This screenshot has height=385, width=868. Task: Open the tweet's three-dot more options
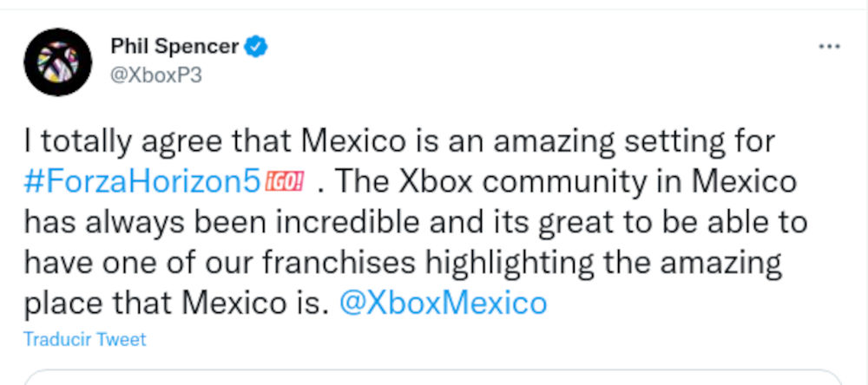(830, 46)
